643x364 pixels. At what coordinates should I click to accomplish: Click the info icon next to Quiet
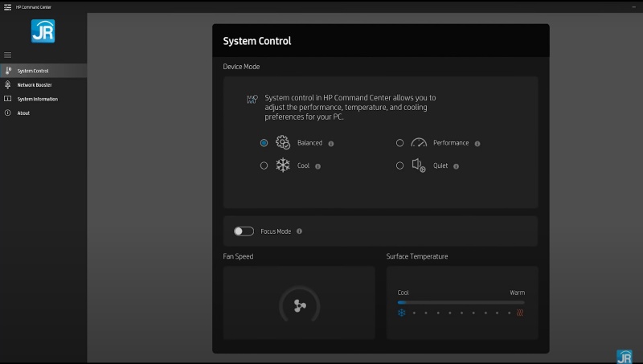[457, 166]
